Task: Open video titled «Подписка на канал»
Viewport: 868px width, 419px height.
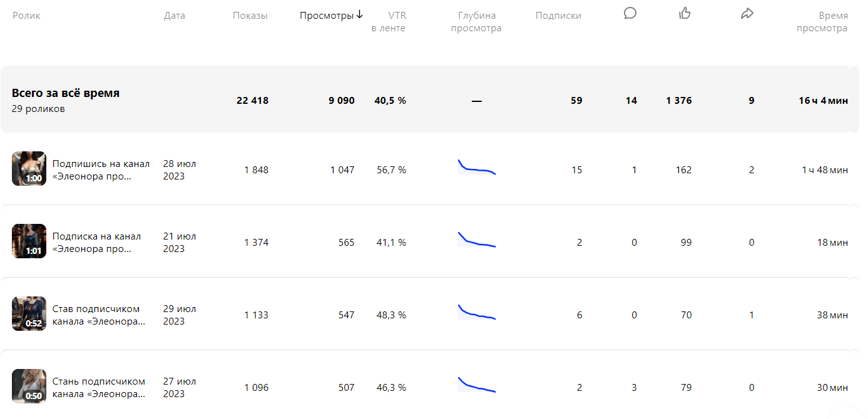Action: pyautogui.click(x=96, y=243)
